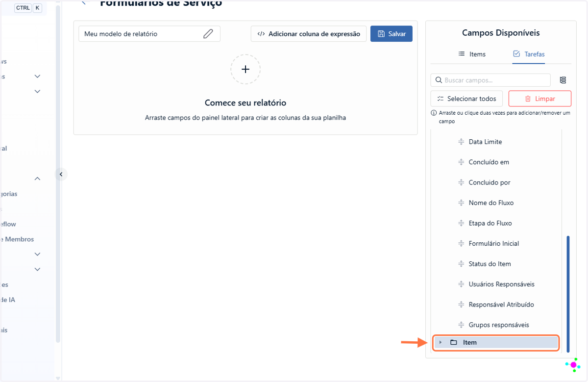This screenshot has width=588, height=382.
Task: Focus the 'Buscar campos...' search box
Action: point(490,80)
